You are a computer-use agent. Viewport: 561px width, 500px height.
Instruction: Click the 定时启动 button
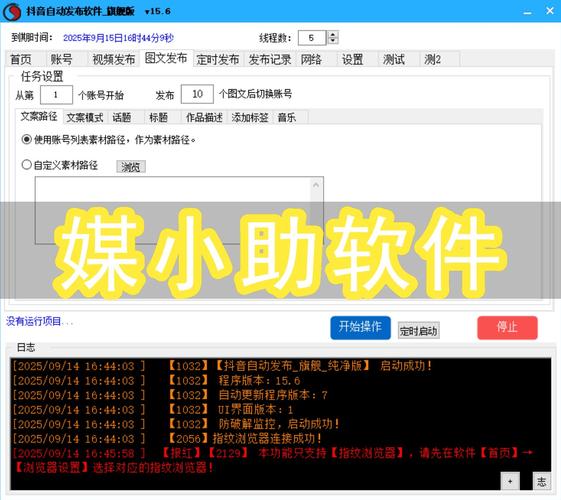tap(419, 331)
